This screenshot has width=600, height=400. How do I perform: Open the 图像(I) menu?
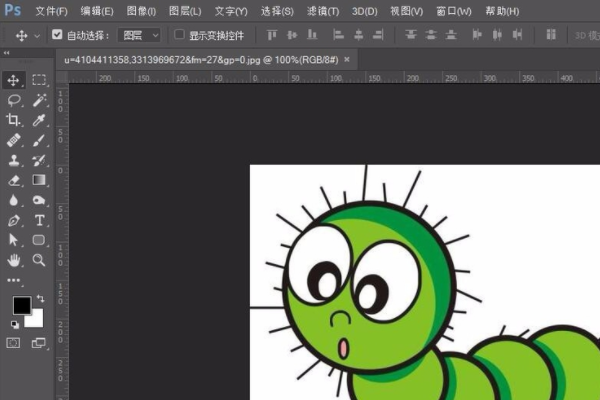point(141,11)
